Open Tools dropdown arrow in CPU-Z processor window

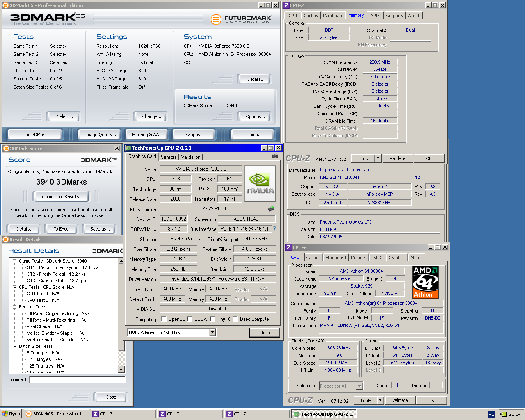tap(380, 400)
